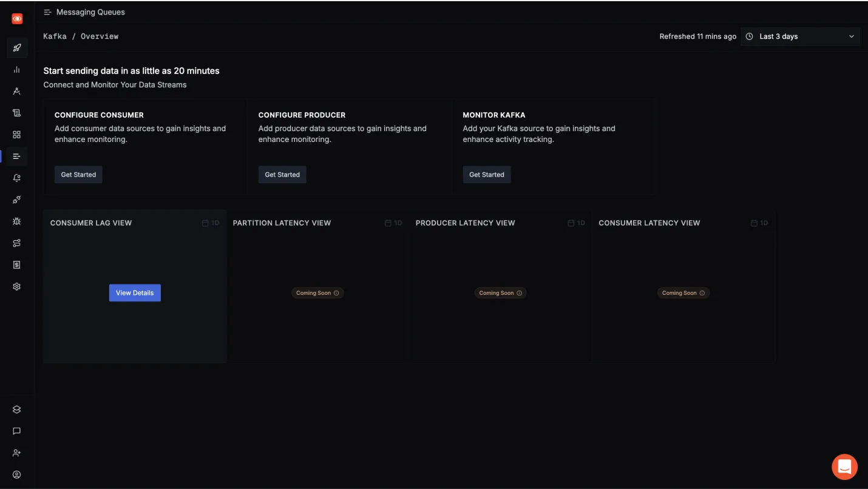Open Support chat bubble icon in sidebar
The width and height of the screenshot is (868, 489).
click(x=17, y=431)
